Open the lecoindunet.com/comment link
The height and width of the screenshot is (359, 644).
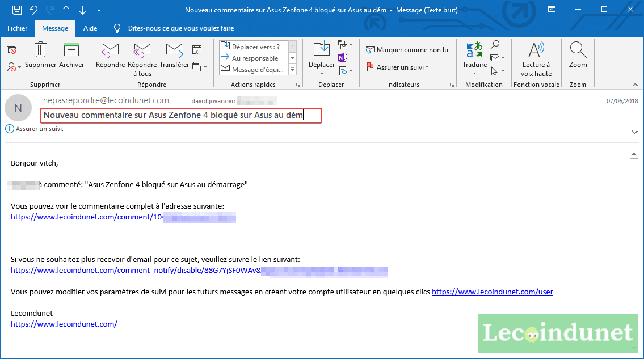point(123,217)
